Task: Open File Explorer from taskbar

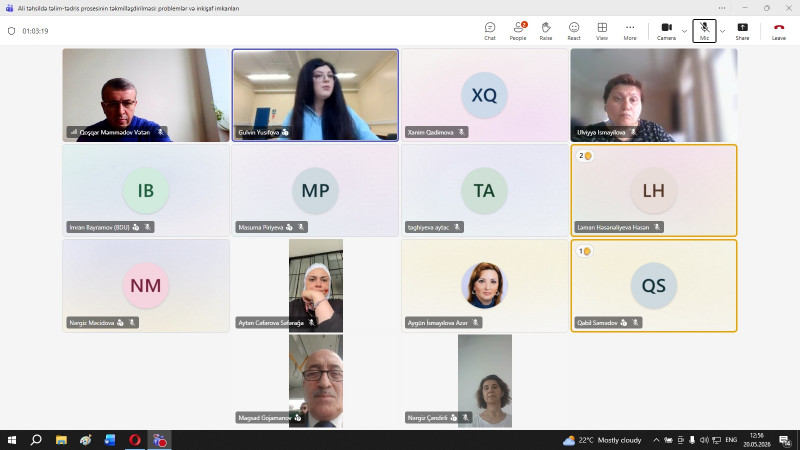Action: point(61,440)
